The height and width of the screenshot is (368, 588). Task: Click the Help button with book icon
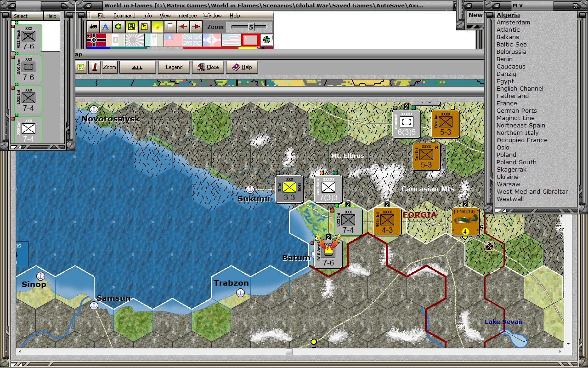tap(242, 67)
